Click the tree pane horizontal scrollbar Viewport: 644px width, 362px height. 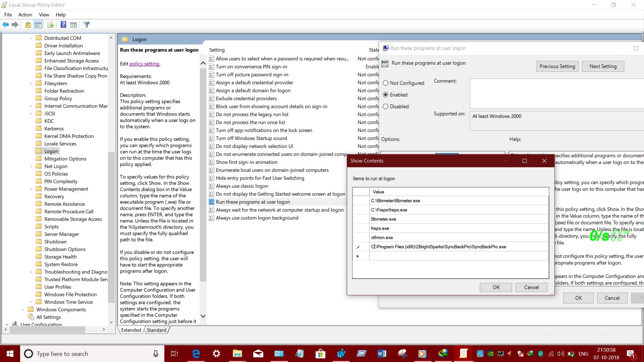click(x=47, y=329)
